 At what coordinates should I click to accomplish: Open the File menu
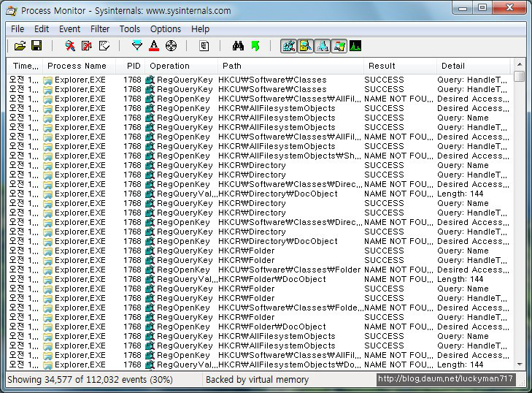click(18, 29)
